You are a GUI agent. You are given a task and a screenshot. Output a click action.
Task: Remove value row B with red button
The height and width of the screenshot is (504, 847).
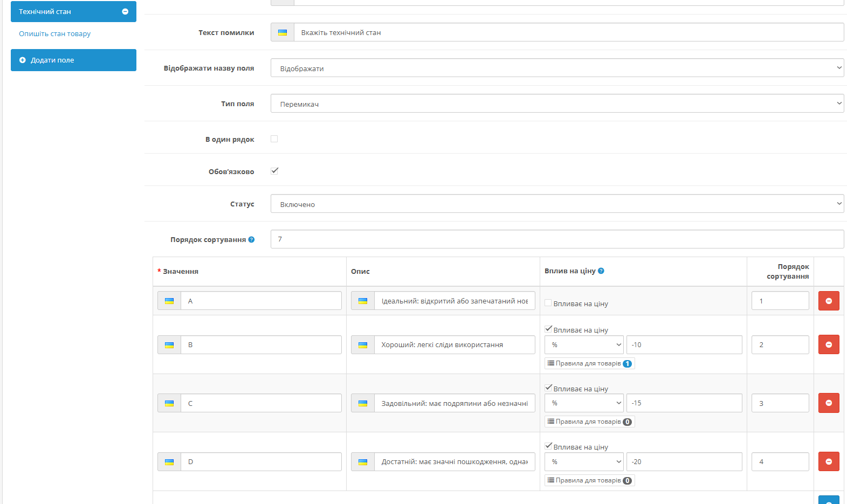(829, 344)
